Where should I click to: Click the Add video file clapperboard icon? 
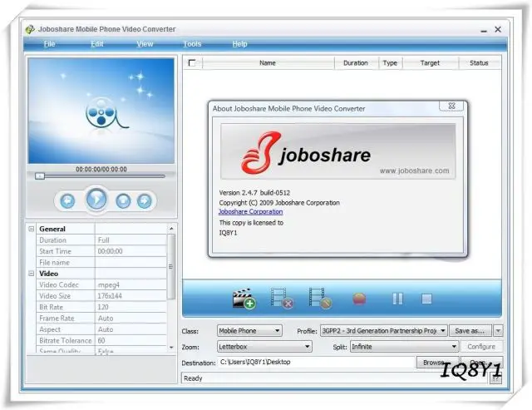[x=244, y=299]
